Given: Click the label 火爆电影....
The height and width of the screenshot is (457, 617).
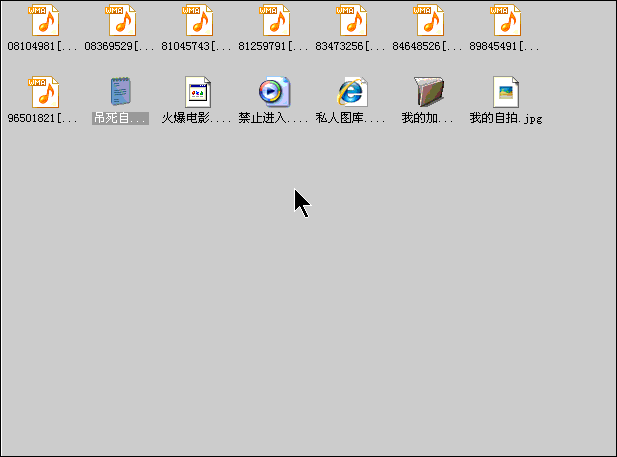Looking at the screenshot, I should (197, 118).
